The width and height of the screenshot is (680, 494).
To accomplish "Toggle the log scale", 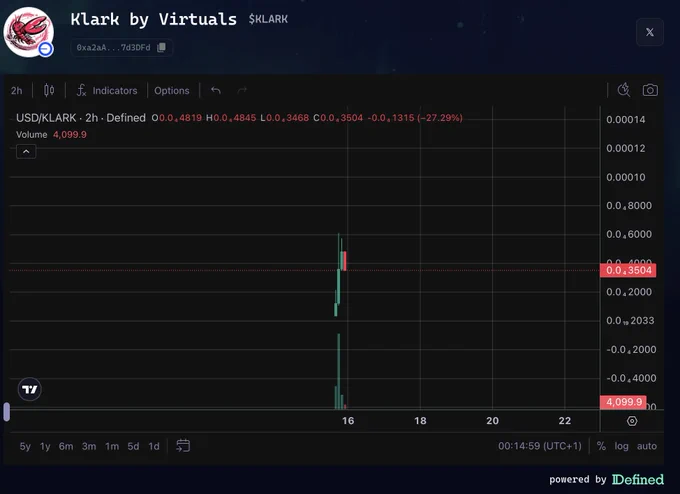I will tap(621, 446).
